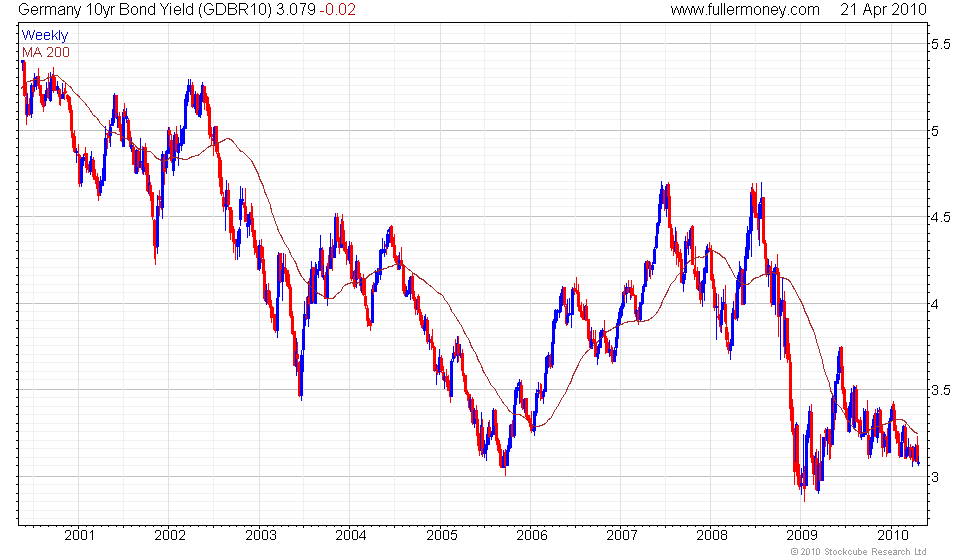This screenshot has width=980, height=560.
Task: Click the 2010 x-axis label
Action: coord(893,535)
